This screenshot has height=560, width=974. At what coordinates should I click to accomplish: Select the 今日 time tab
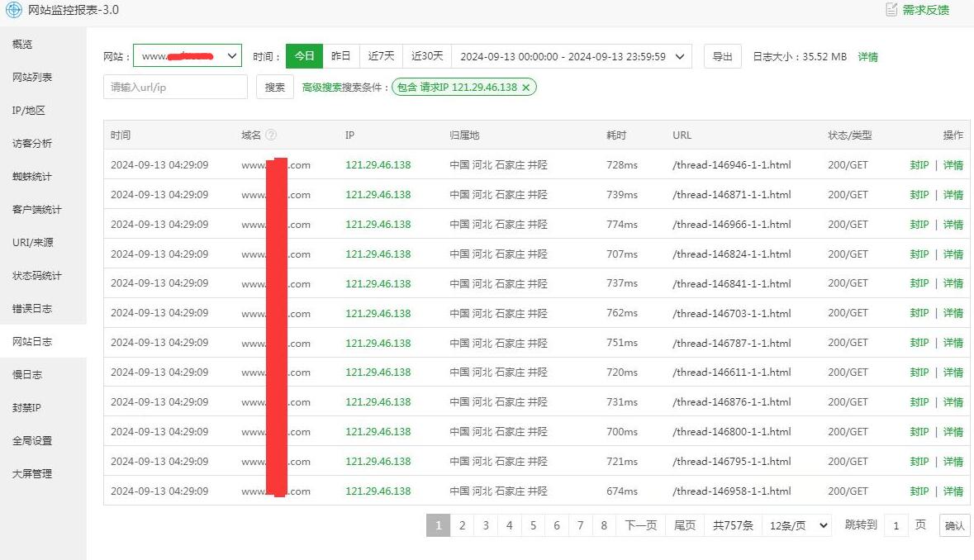(304, 56)
